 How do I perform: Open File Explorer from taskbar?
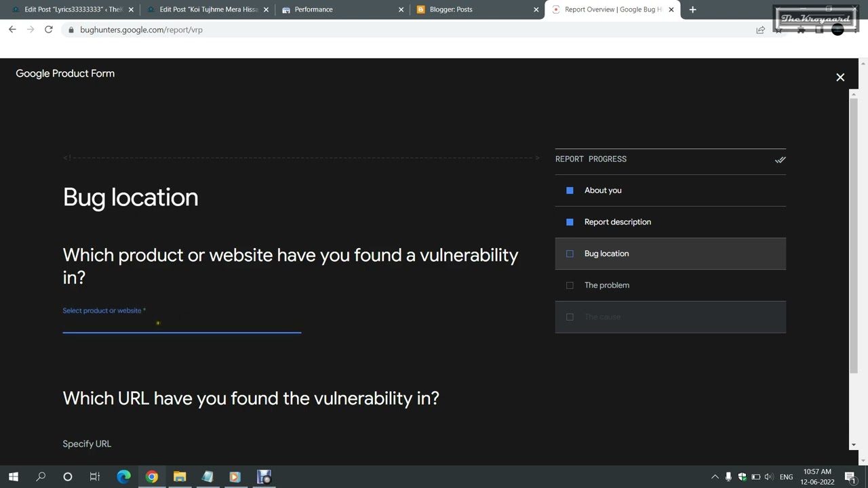(x=180, y=477)
